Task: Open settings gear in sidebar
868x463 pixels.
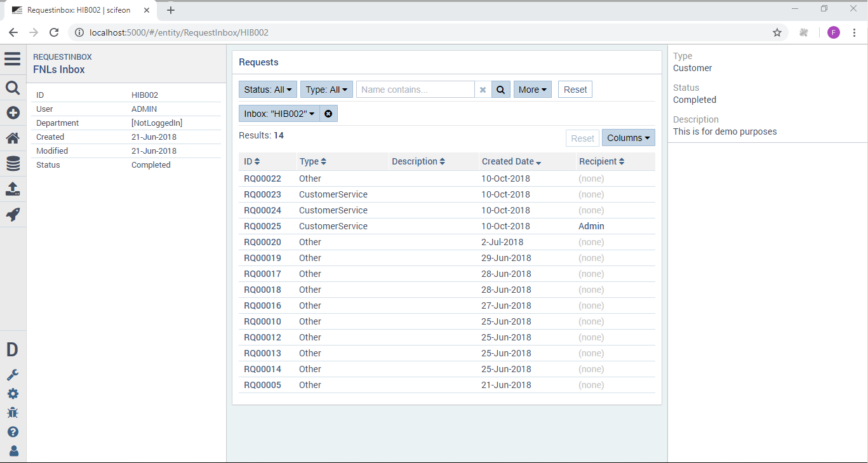Action: (x=13, y=394)
